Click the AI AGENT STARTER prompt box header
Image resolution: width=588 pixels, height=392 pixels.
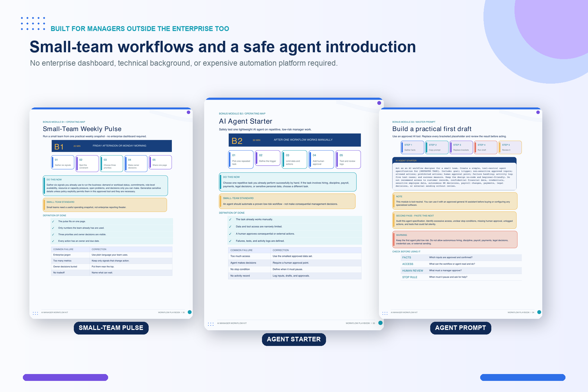point(454,160)
